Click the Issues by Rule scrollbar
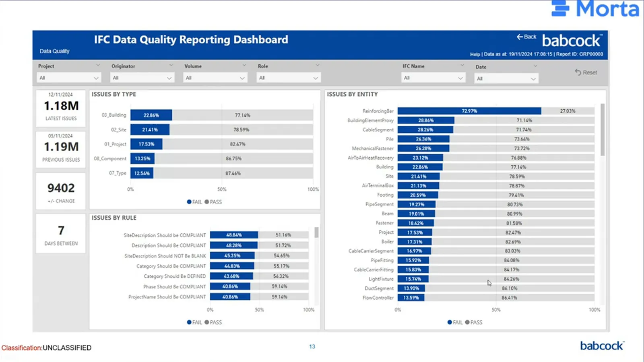644x362 pixels. tap(317, 232)
